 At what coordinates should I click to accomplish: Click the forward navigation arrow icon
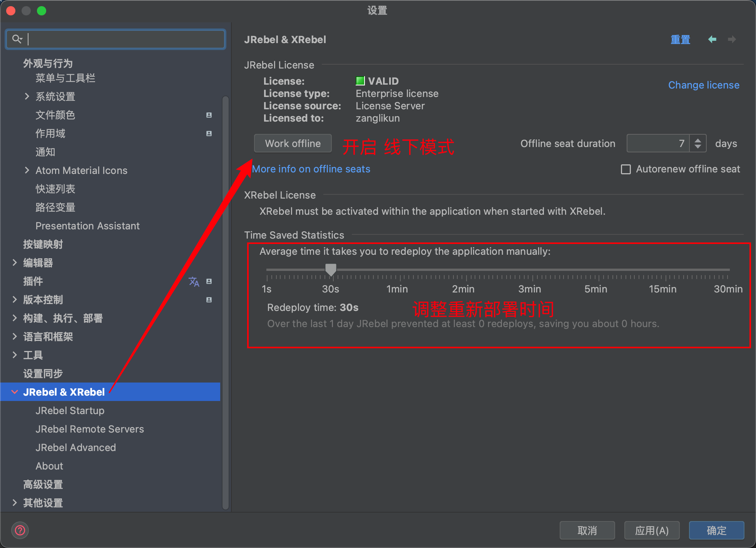(x=732, y=39)
